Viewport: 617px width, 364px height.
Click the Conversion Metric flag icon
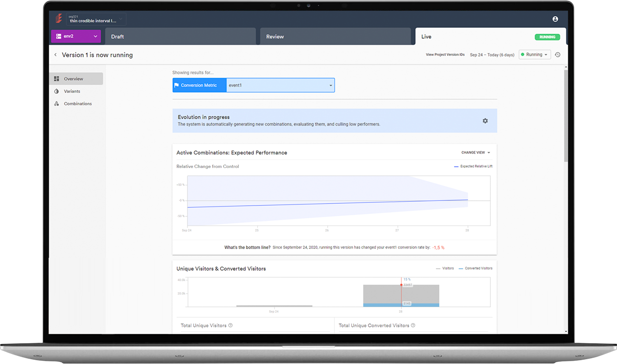pyautogui.click(x=176, y=85)
